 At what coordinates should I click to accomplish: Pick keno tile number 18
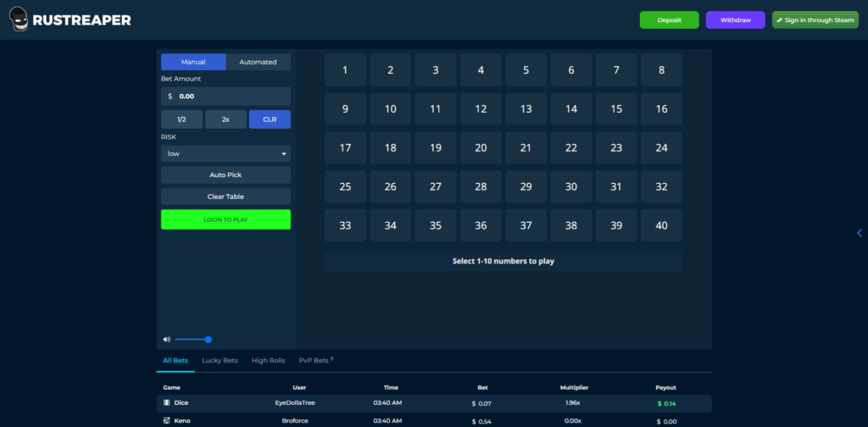[391, 147]
